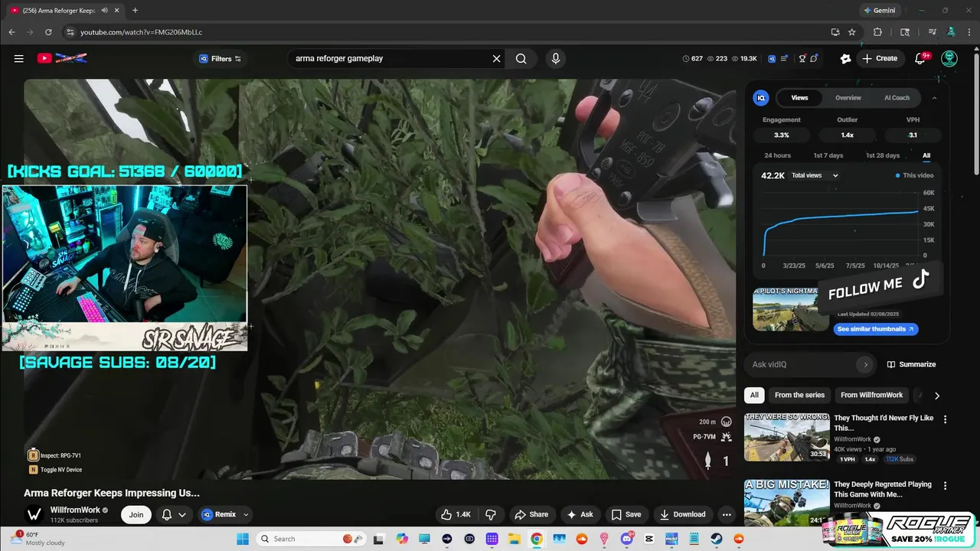Open the WillfromWork channel name below video

click(x=75, y=510)
